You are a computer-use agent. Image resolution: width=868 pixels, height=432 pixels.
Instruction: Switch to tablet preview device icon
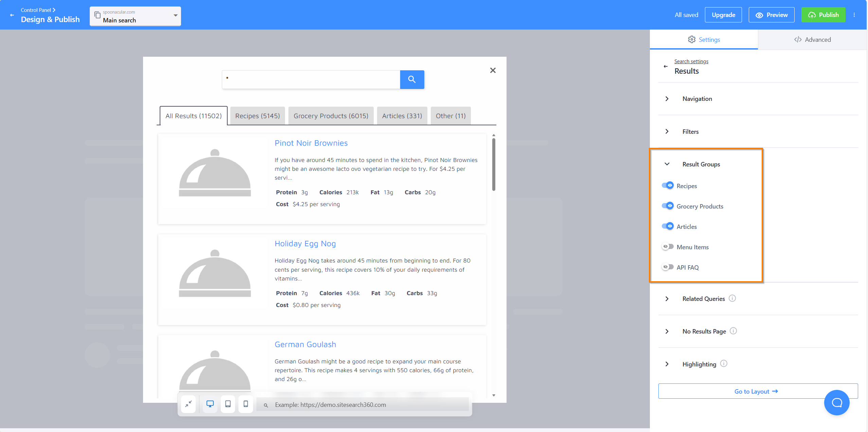(x=228, y=404)
